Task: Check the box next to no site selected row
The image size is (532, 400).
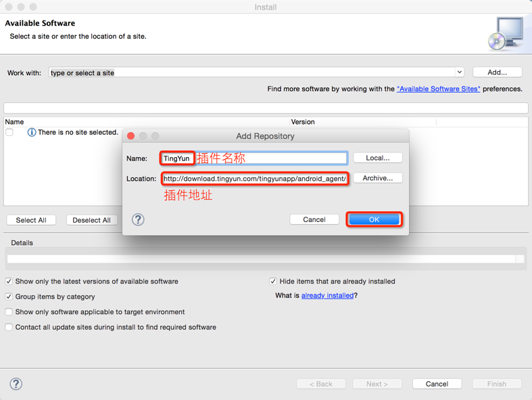Action: point(9,133)
